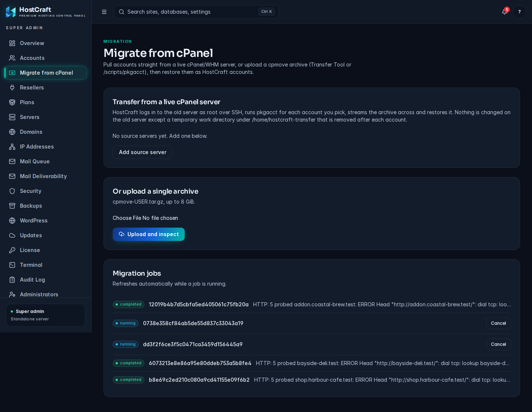Screen dimensions: 532x412
Task: Click the Overview grid icon
Action: pos(12,43)
